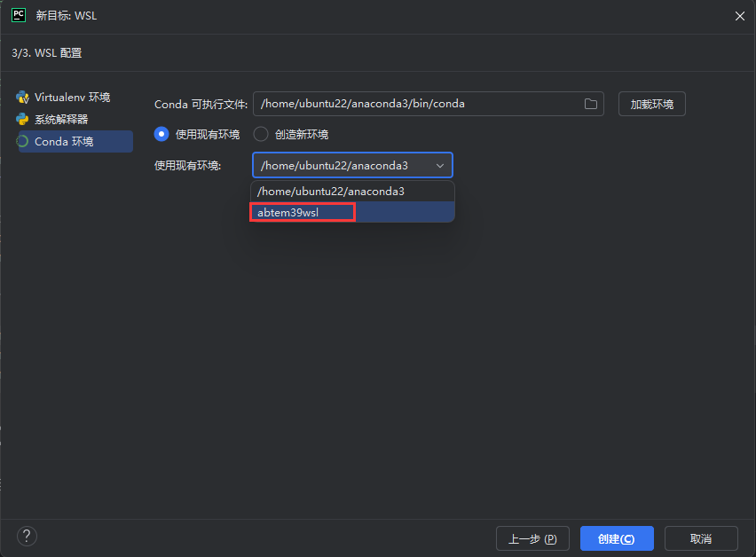Select Conda 环境 in the sidebar

coord(75,141)
